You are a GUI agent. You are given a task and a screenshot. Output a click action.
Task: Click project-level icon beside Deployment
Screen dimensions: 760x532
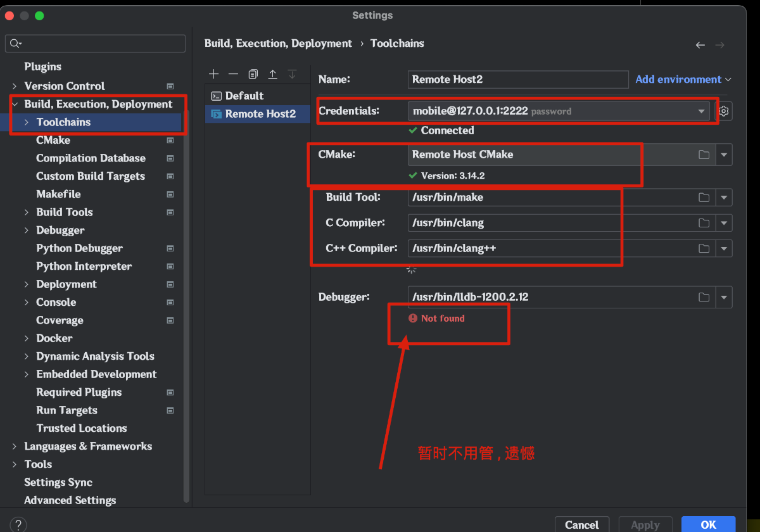pos(170,285)
